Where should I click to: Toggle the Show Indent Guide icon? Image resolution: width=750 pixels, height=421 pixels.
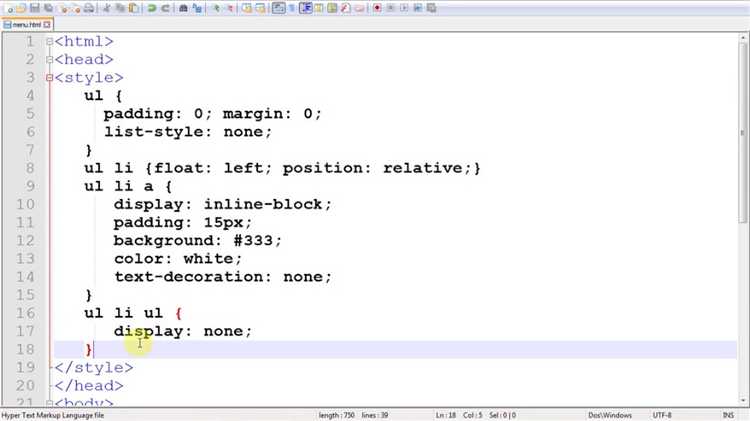coord(305,8)
